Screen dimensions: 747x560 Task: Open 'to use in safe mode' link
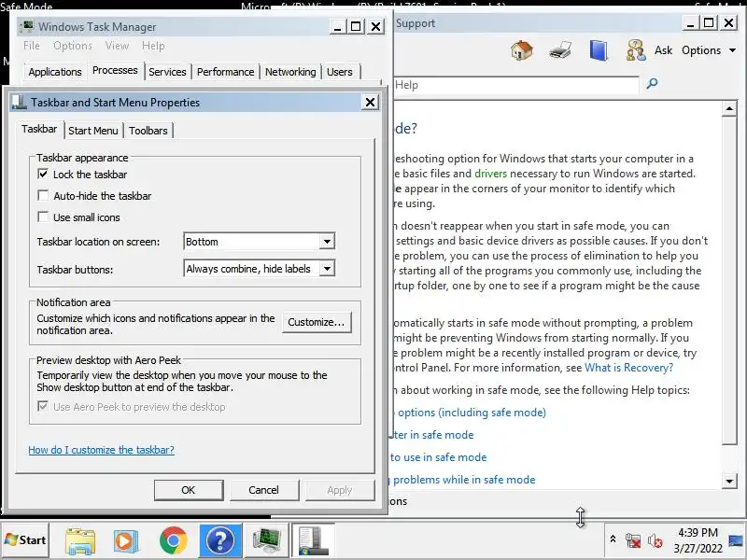pyautogui.click(x=438, y=457)
